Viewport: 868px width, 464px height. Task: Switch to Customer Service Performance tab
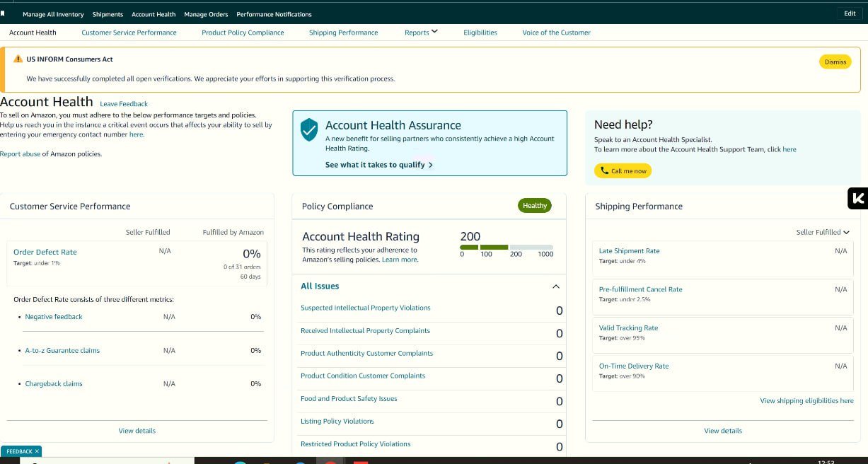[x=129, y=33]
